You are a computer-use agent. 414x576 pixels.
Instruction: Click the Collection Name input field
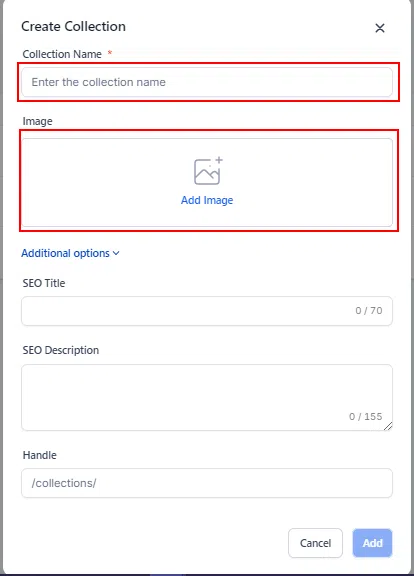[207, 82]
